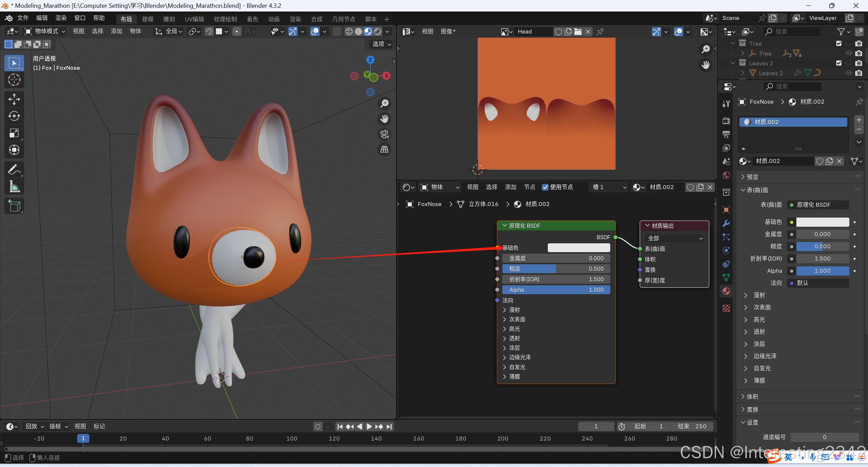The height and width of the screenshot is (467, 868).
Task: Switch to the UV编辑 workspace tab
Action: click(194, 19)
